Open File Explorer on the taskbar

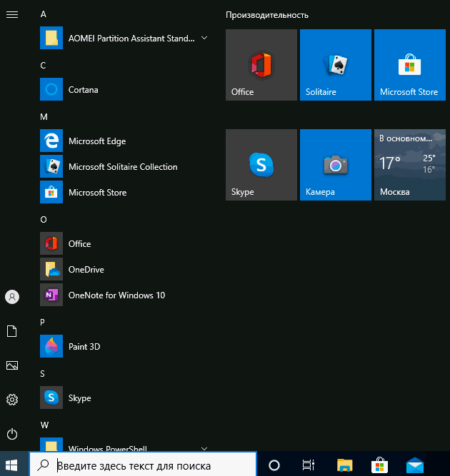[344, 465]
